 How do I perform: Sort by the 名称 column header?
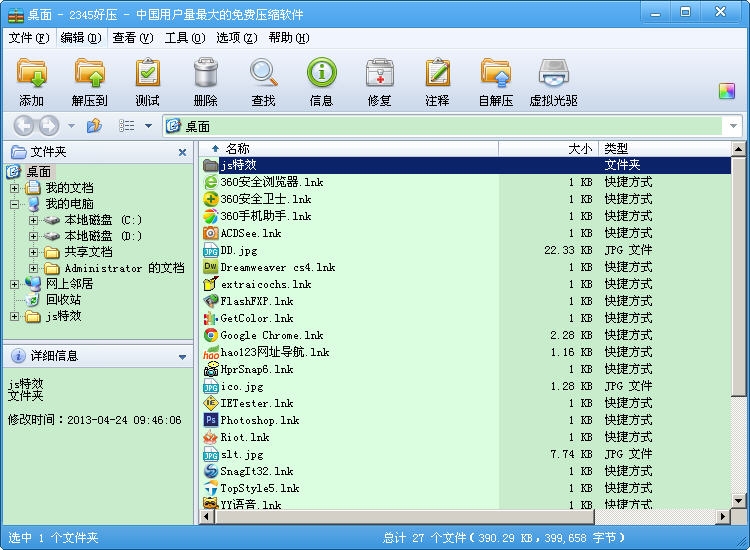coord(349,149)
